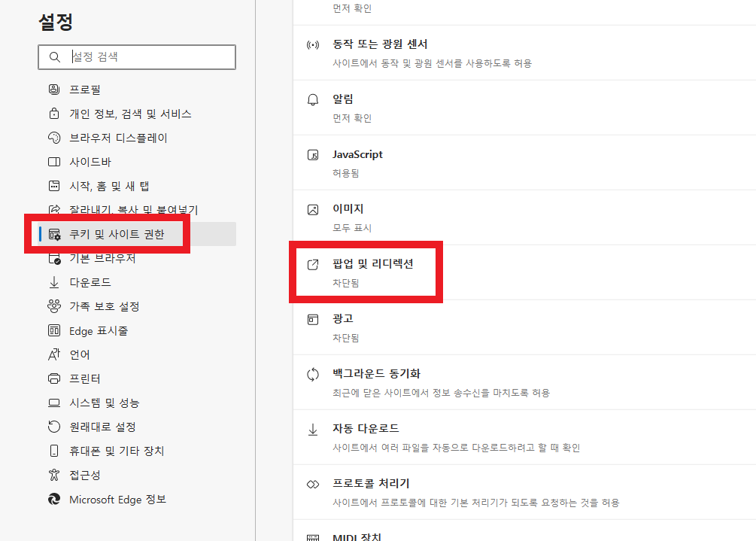Click the 프로필 sidebar icon
The height and width of the screenshot is (541, 756).
coord(53,89)
